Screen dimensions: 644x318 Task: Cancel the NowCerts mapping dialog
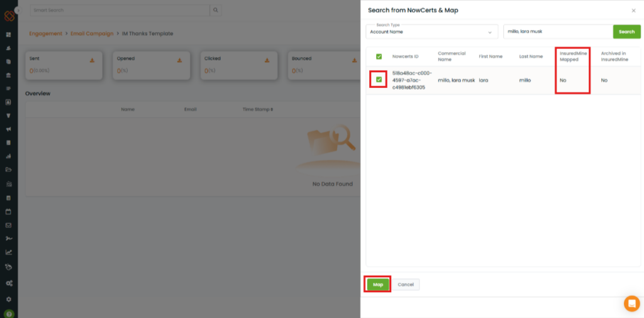click(x=406, y=284)
